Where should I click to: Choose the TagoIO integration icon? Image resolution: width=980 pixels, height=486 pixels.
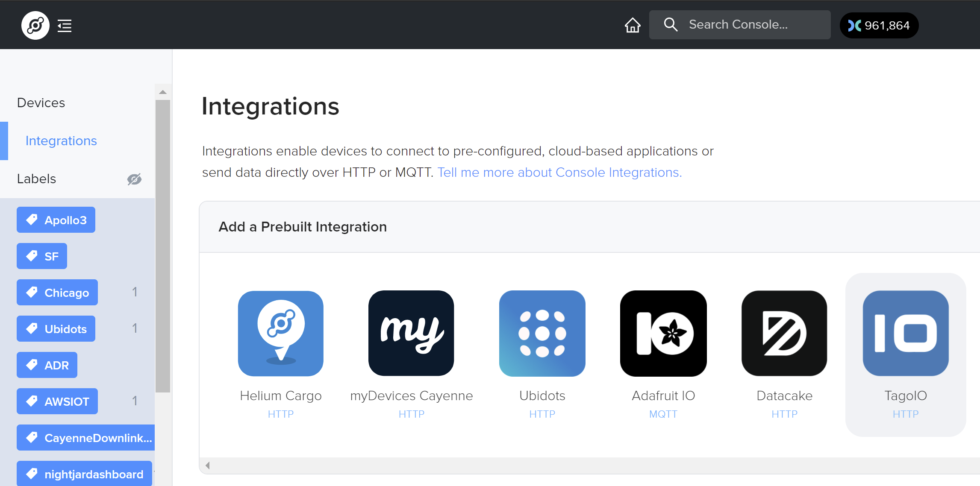906,334
